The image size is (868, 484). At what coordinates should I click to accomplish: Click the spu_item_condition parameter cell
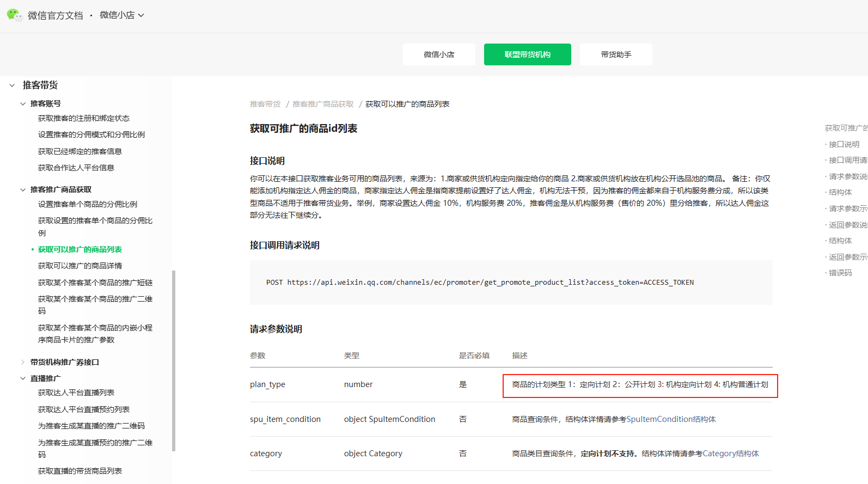tap(285, 419)
